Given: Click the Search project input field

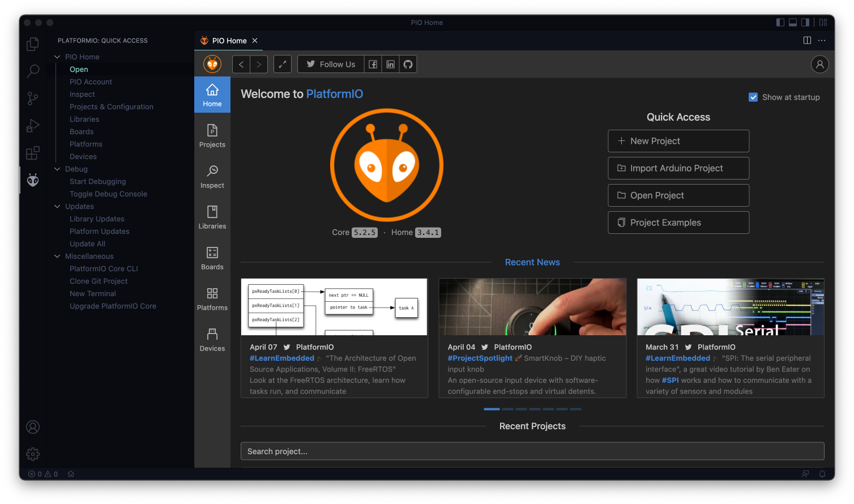Looking at the screenshot, I should coord(532,451).
